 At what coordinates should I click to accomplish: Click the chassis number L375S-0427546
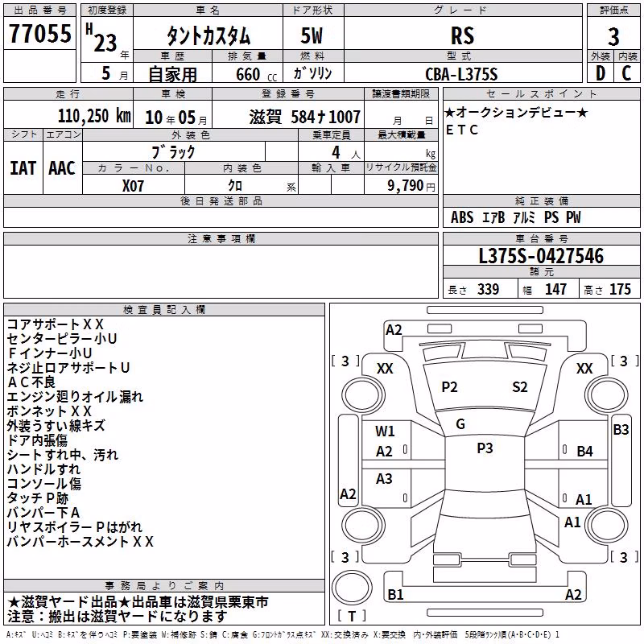tap(541, 256)
